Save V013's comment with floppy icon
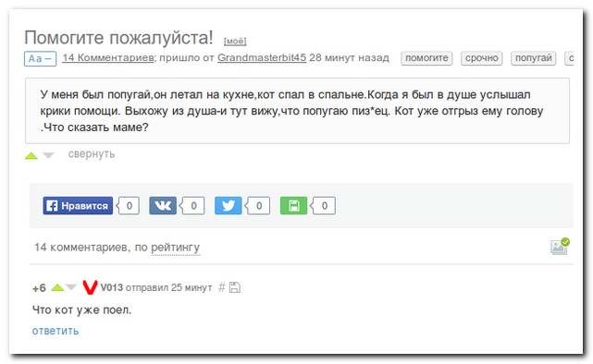 (x=235, y=287)
